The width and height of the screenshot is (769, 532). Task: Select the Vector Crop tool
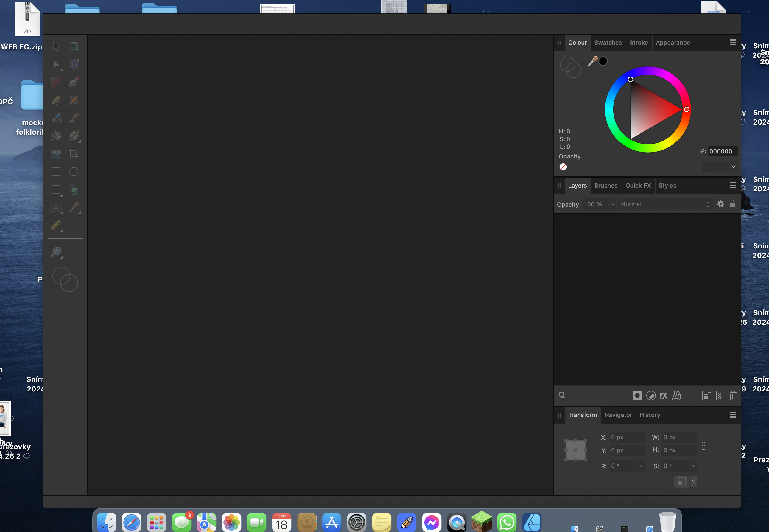pyautogui.click(x=74, y=154)
